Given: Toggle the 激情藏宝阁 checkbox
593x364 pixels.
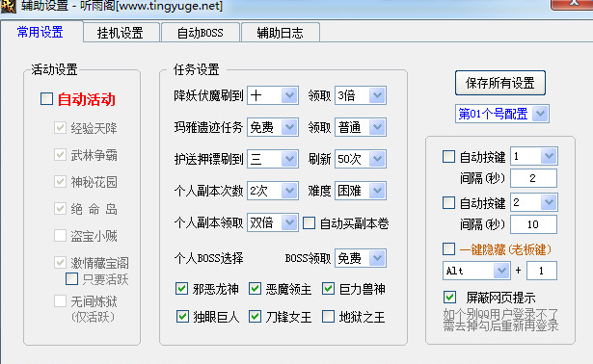Looking at the screenshot, I should pos(60,263).
